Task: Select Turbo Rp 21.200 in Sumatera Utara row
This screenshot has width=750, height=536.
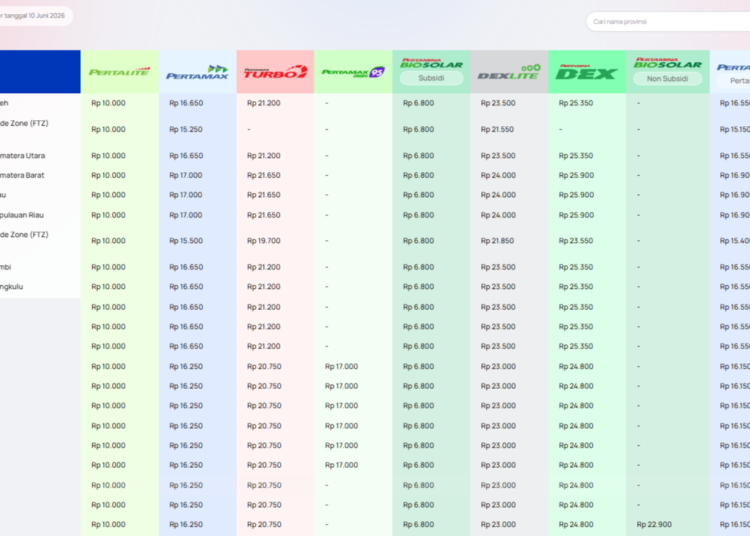Action: click(x=264, y=155)
